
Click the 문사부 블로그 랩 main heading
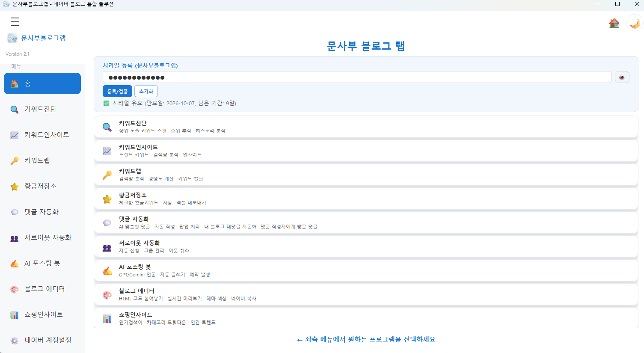point(366,46)
